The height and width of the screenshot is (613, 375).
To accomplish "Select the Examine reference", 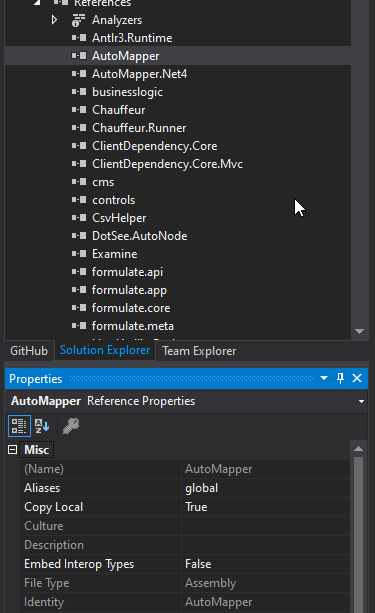I will pos(115,254).
